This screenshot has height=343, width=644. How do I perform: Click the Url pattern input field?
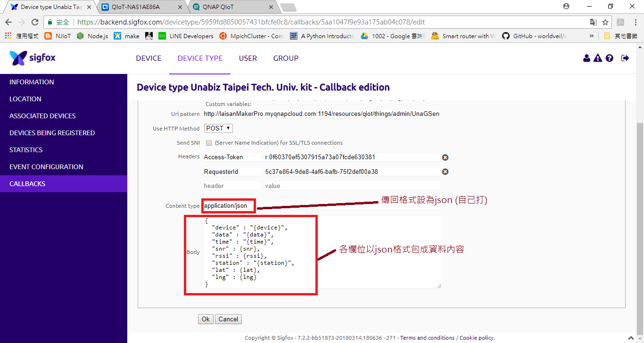(x=322, y=114)
